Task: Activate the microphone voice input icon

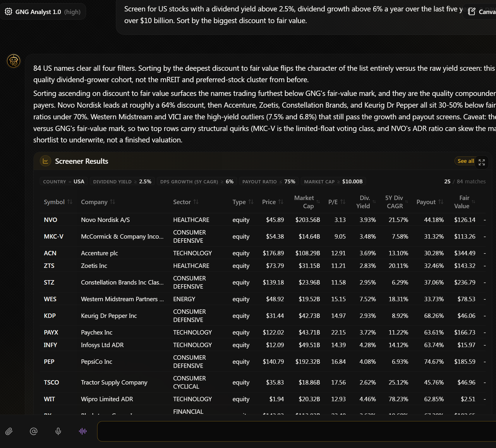Action: point(58,431)
